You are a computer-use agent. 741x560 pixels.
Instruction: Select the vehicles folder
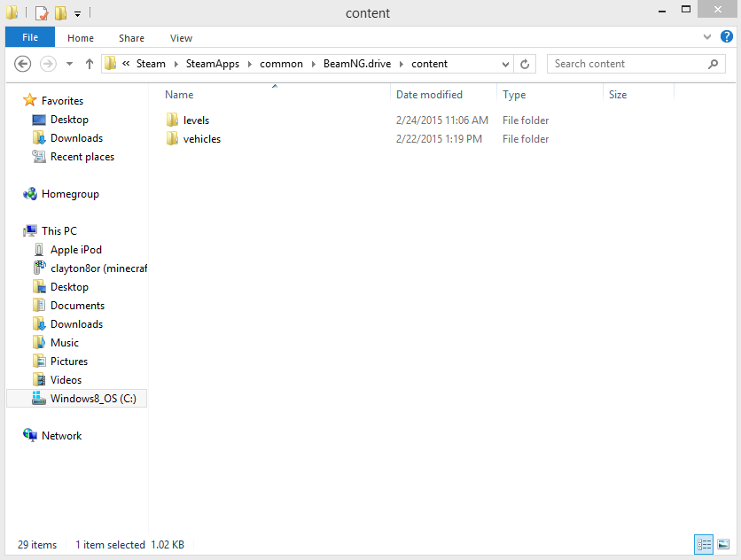click(202, 139)
